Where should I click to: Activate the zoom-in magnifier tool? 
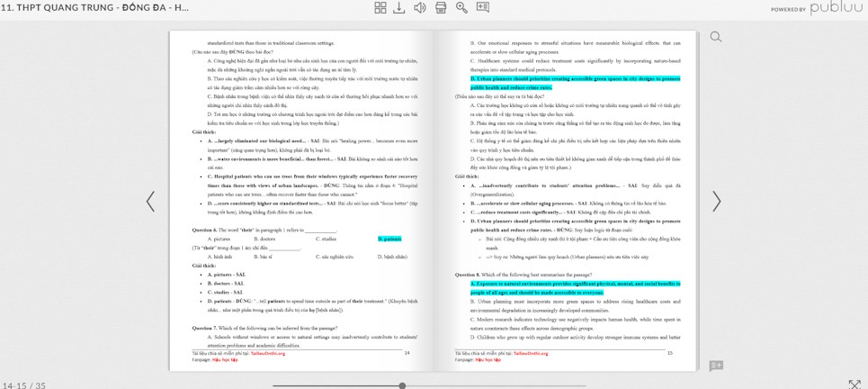pos(461,7)
